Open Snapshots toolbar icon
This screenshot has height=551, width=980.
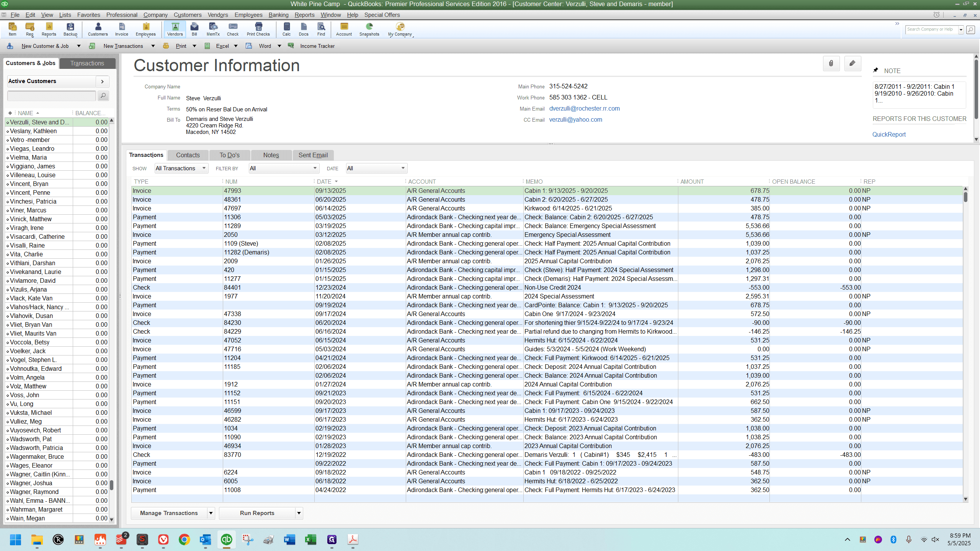(369, 29)
